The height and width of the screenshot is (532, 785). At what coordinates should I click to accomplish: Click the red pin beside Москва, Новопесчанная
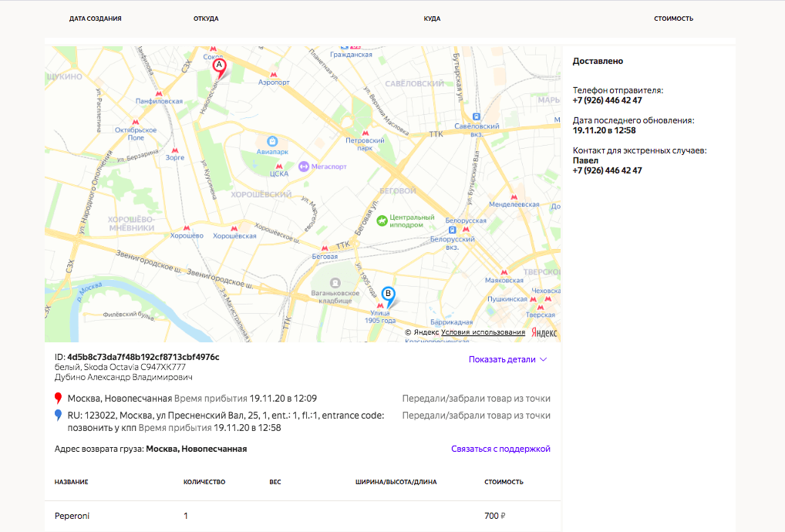coord(58,399)
